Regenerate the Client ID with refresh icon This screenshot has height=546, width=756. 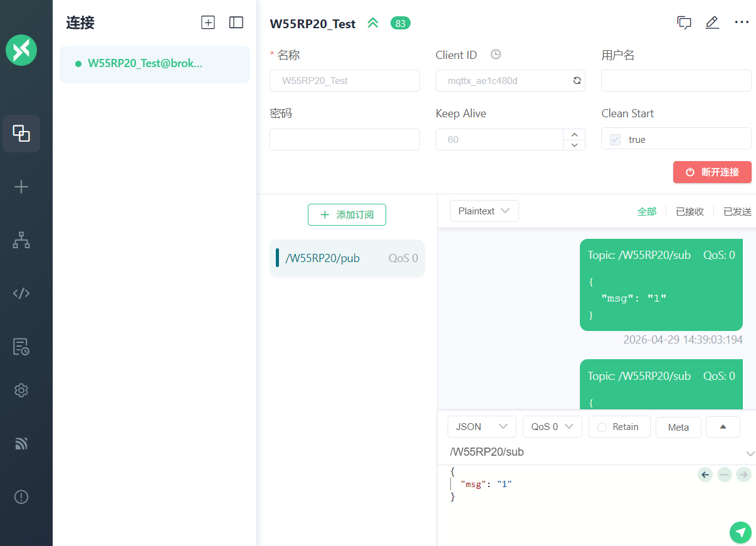click(577, 81)
